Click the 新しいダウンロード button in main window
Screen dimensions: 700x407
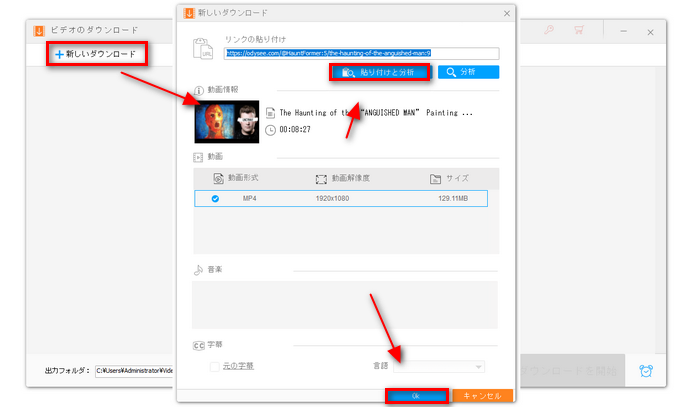pyautogui.click(x=96, y=54)
